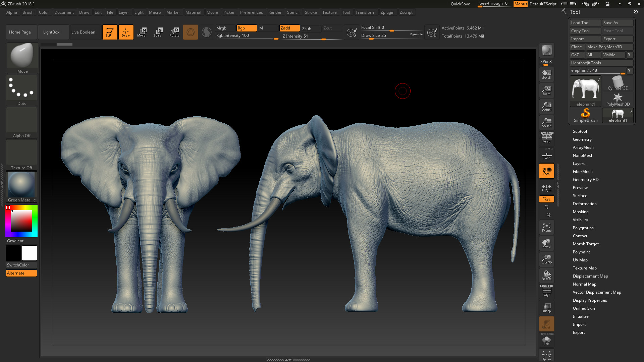Click the BPR render icon
644x362 pixels.
546,50
